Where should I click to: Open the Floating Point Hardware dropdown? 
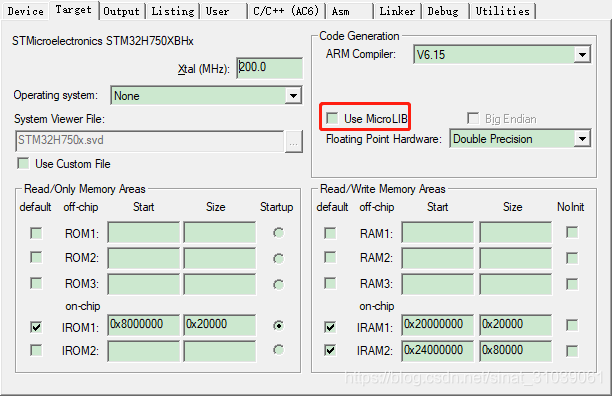520,139
